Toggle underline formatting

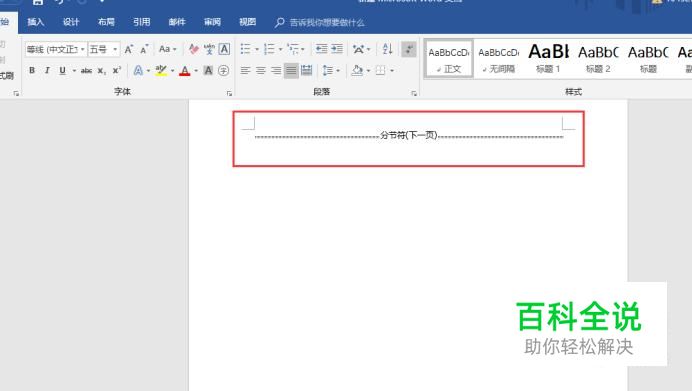[x=62, y=71]
